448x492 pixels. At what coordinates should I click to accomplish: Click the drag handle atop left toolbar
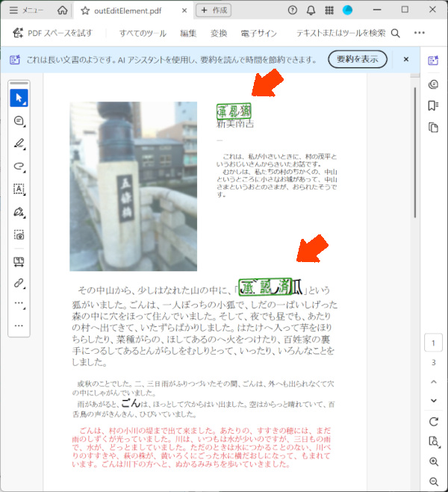click(19, 83)
